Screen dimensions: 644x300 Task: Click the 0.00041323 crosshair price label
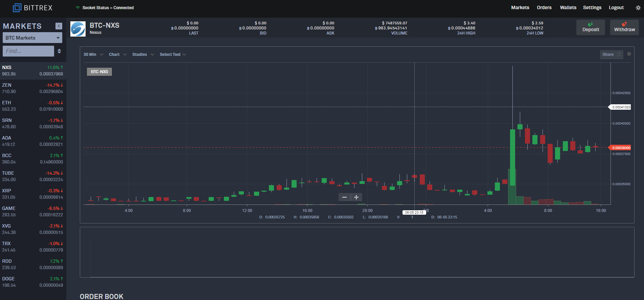pyautogui.click(x=620, y=107)
